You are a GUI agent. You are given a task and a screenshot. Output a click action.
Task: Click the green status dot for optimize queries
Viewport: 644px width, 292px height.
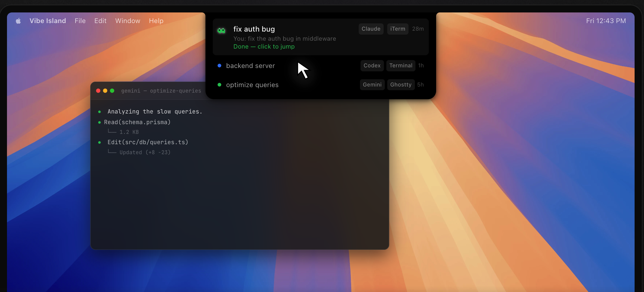(x=219, y=85)
